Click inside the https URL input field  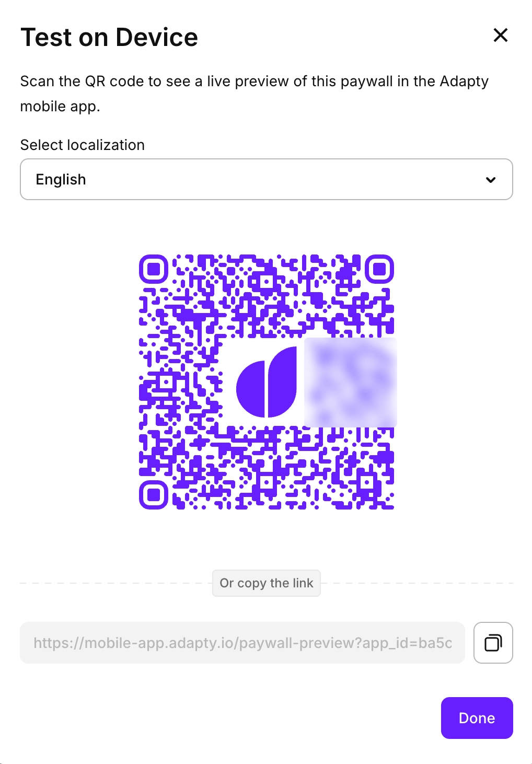[x=243, y=643]
